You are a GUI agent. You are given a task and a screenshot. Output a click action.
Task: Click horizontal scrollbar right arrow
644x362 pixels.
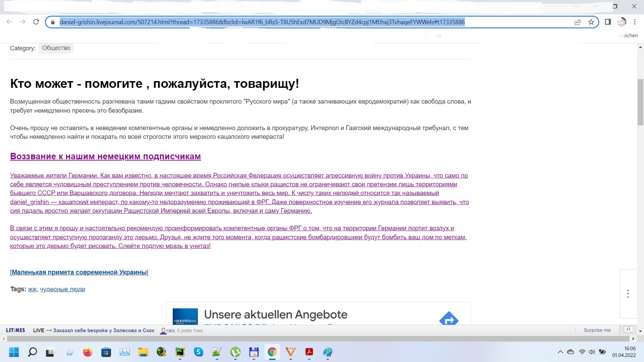coord(634,339)
